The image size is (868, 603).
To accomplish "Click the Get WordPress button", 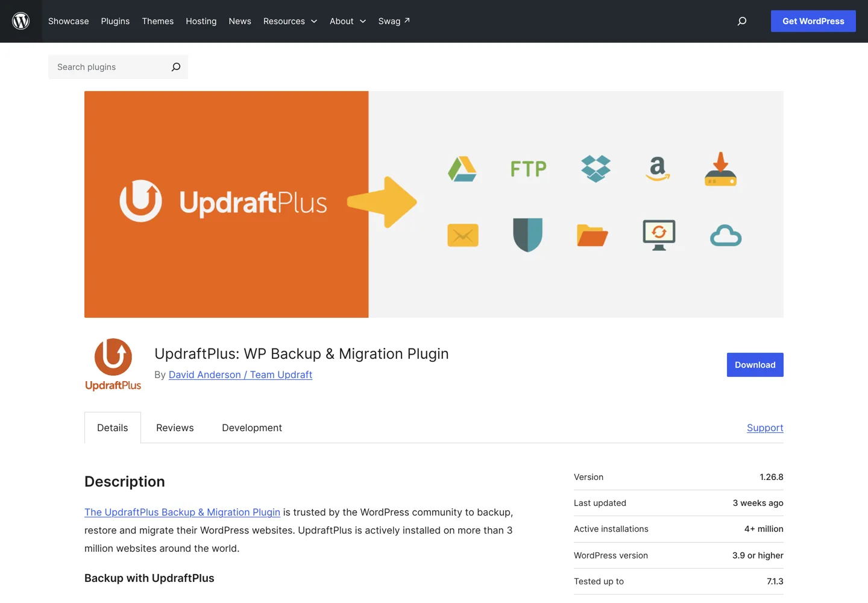I will [813, 21].
